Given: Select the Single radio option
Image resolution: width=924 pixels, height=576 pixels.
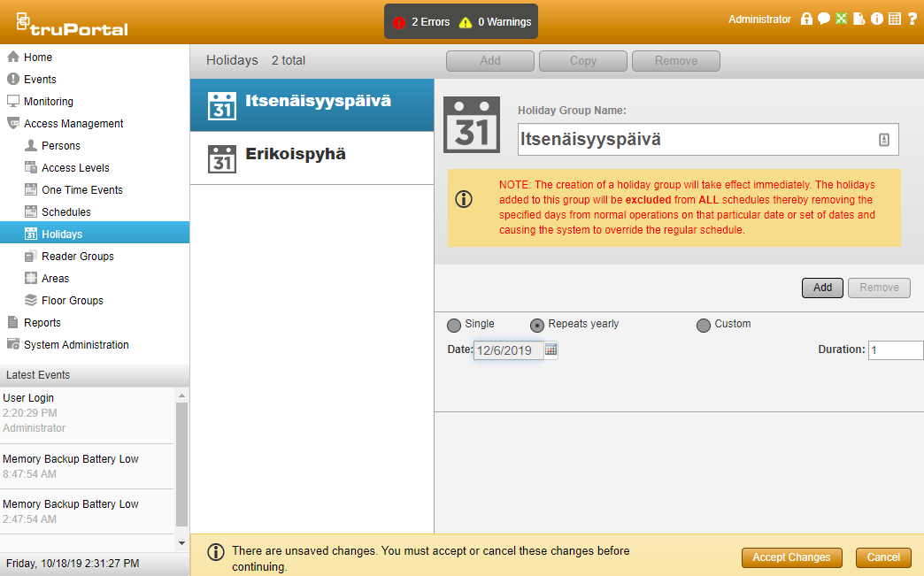Looking at the screenshot, I should [x=454, y=325].
